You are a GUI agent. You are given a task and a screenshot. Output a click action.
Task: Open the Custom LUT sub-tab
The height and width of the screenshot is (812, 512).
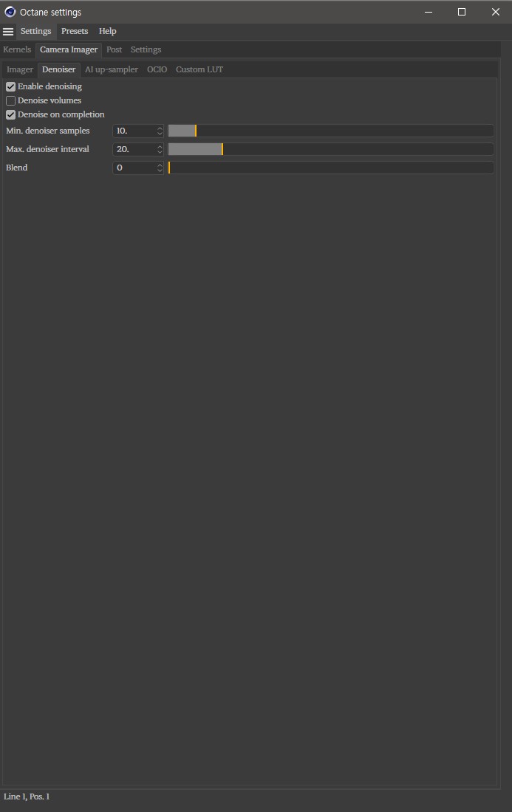(199, 69)
